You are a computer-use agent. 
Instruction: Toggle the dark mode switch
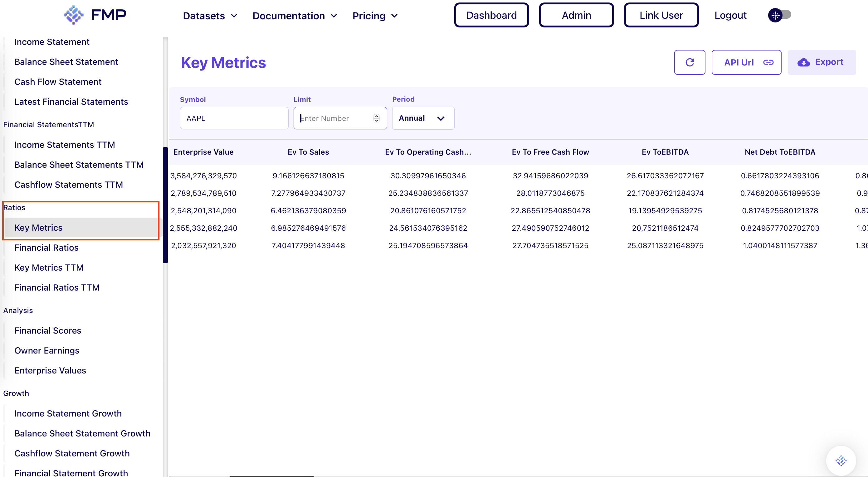point(780,15)
